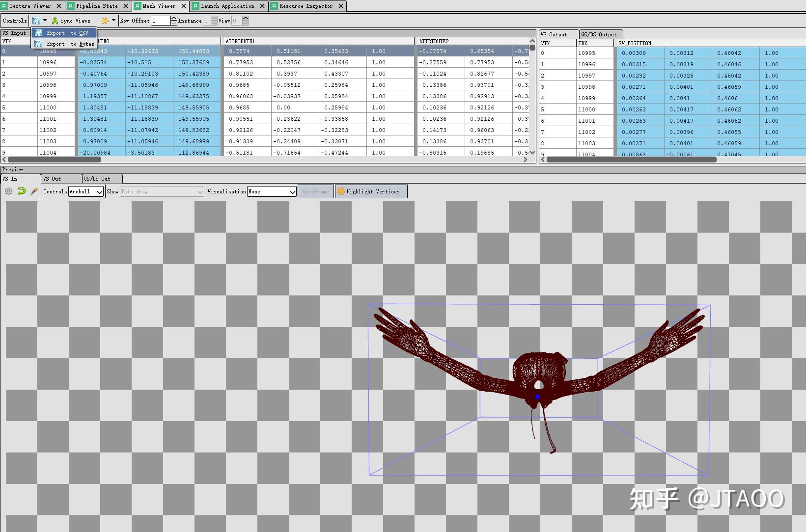Click VS Input vertical scrollbar up arrow
The height and width of the screenshot is (532, 806).
click(x=532, y=41)
